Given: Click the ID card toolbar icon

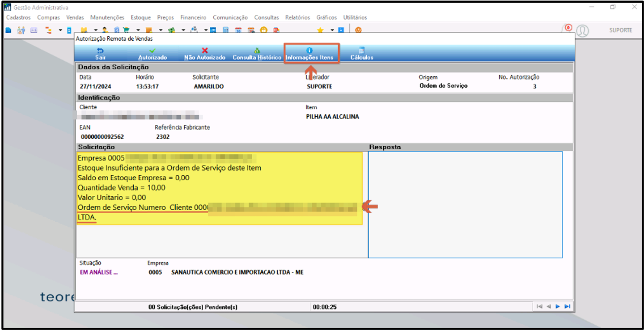Looking at the screenshot, I should pos(34,30).
